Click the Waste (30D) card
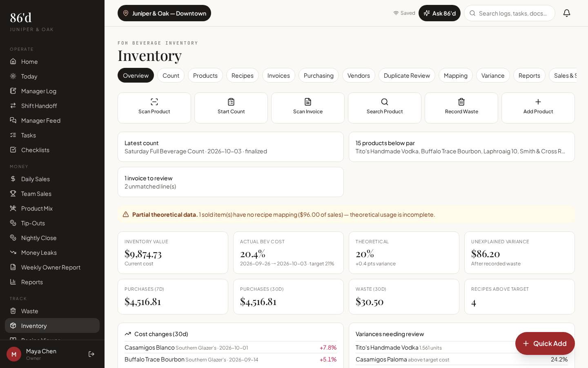The height and width of the screenshot is (368, 588). pos(404,296)
